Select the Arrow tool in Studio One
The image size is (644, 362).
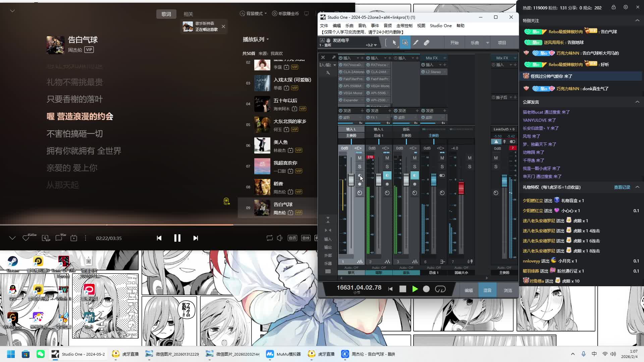(394, 43)
